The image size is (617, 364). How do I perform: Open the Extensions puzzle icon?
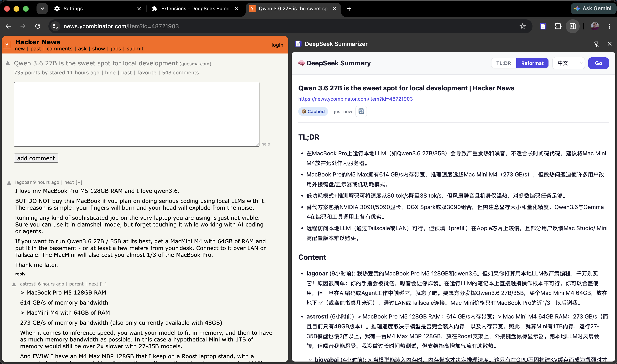[558, 26]
